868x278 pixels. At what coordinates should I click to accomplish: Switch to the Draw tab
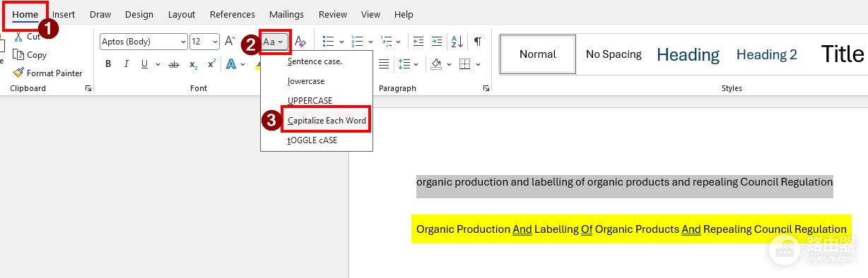100,14
